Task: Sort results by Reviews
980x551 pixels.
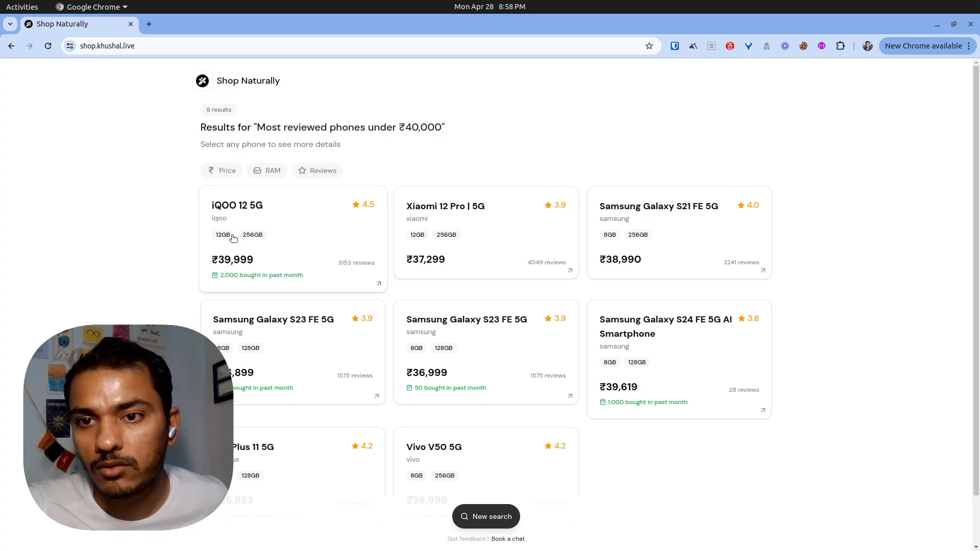Action: point(317,170)
